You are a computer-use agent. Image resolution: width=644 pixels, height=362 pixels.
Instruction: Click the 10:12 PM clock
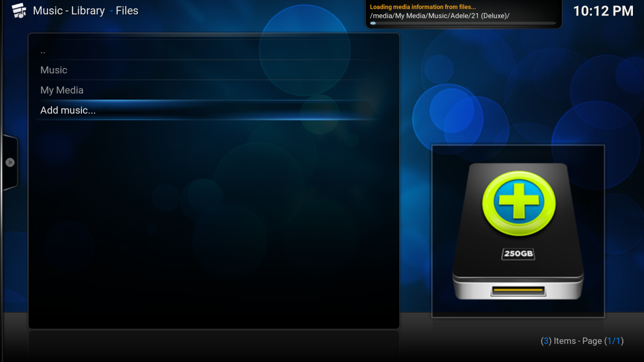(x=603, y=11)
